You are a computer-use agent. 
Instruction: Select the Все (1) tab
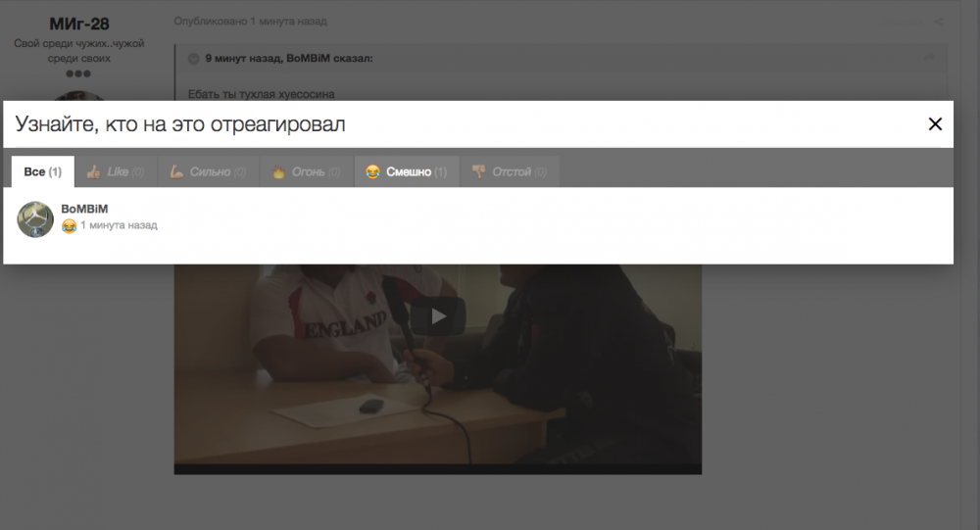[42, 172]
